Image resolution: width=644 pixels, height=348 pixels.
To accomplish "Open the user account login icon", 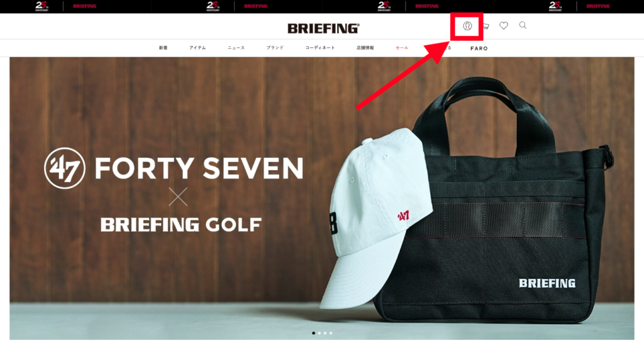I will coord(467,26).
